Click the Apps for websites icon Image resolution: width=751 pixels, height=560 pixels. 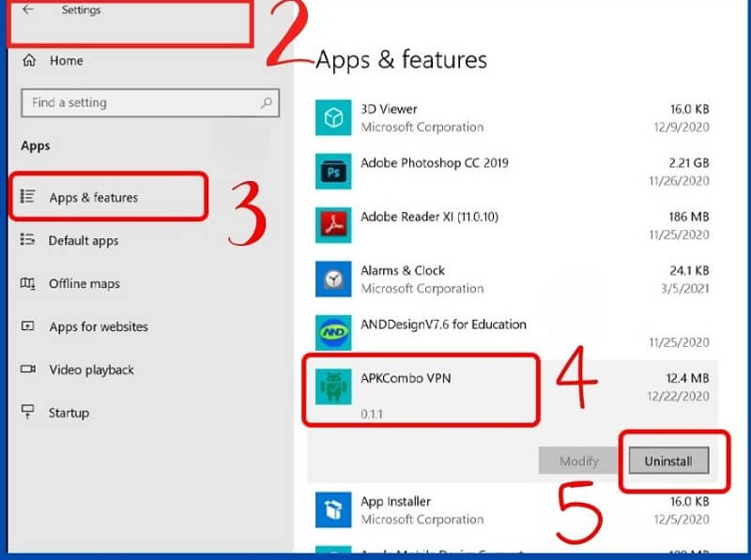[x=27, y=325]
